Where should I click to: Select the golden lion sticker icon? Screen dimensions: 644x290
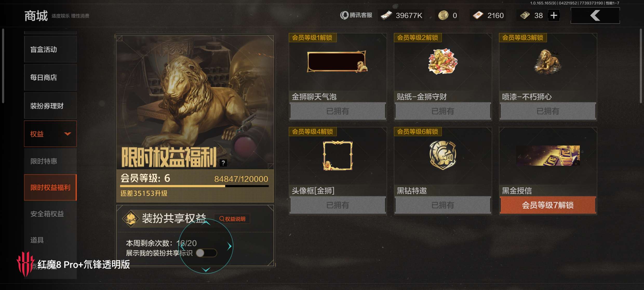[x=443, y=61]
